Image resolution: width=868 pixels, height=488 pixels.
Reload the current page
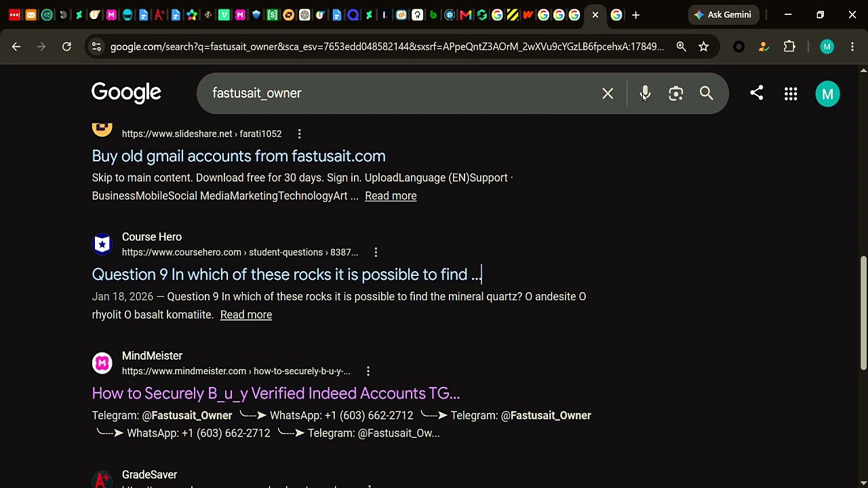point(66,47)
